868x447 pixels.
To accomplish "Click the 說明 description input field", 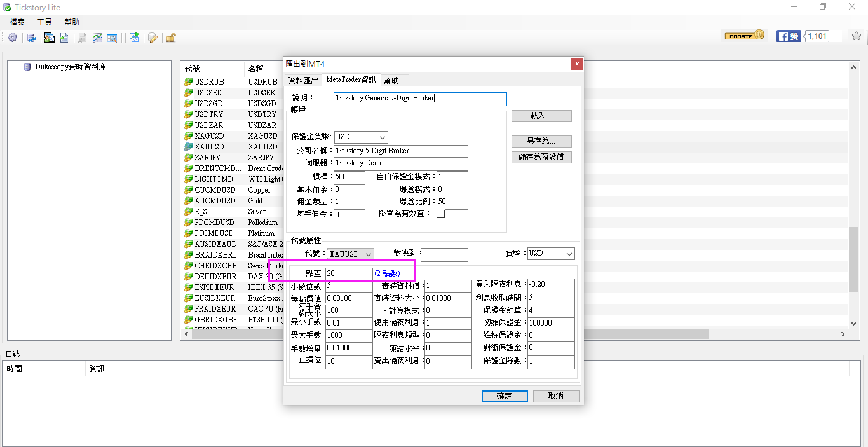I will (420, 99).
